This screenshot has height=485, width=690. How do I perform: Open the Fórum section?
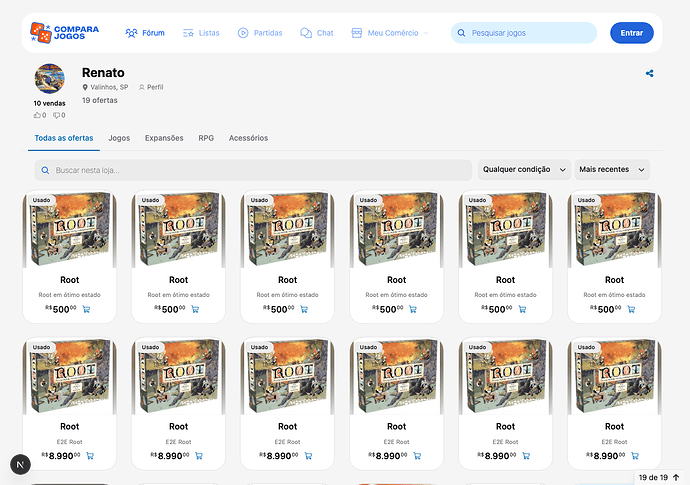145,33
